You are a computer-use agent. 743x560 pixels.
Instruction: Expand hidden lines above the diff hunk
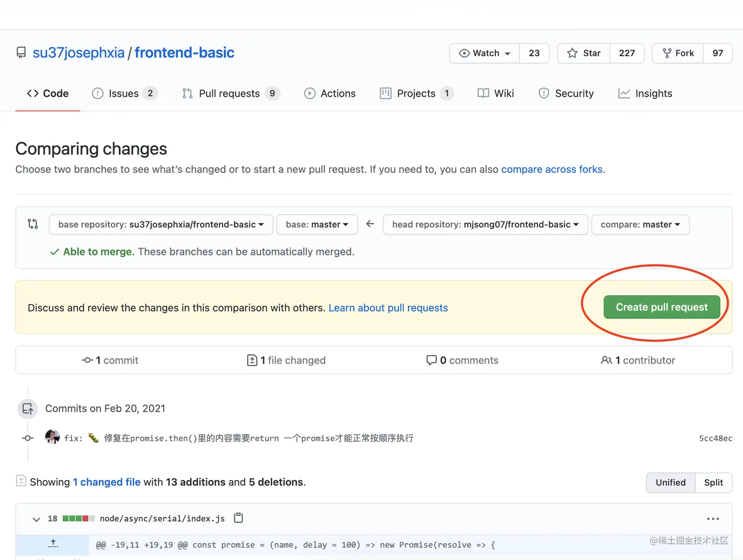(x=53, y=544)
